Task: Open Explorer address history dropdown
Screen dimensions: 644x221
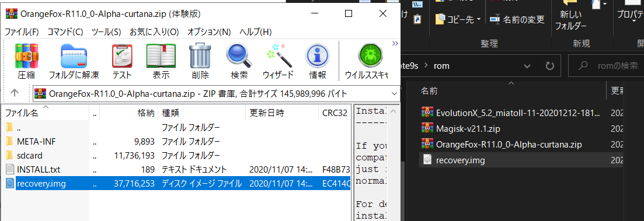Action: coord(527,66)
